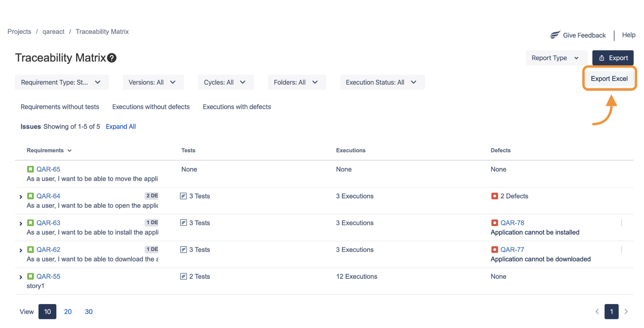Click the 2 DE badge on QAR-64
644x328 pixels.
pyautogui.click(x=152, y=196)
